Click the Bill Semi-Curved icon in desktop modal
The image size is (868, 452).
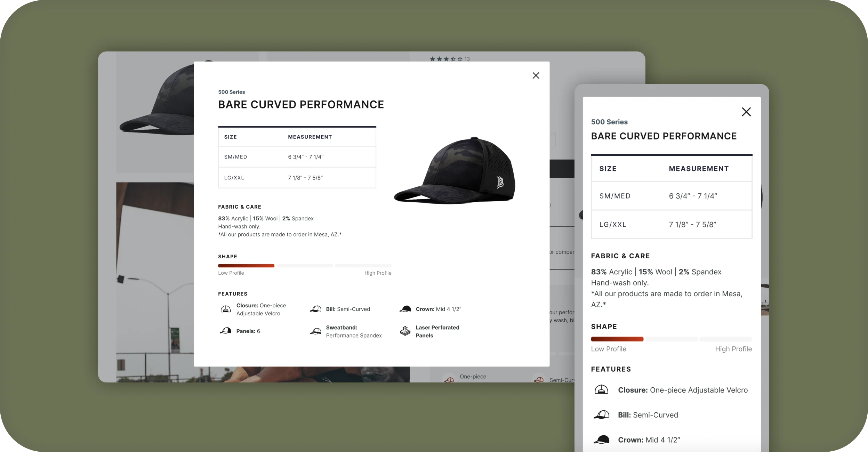(316, 309)
